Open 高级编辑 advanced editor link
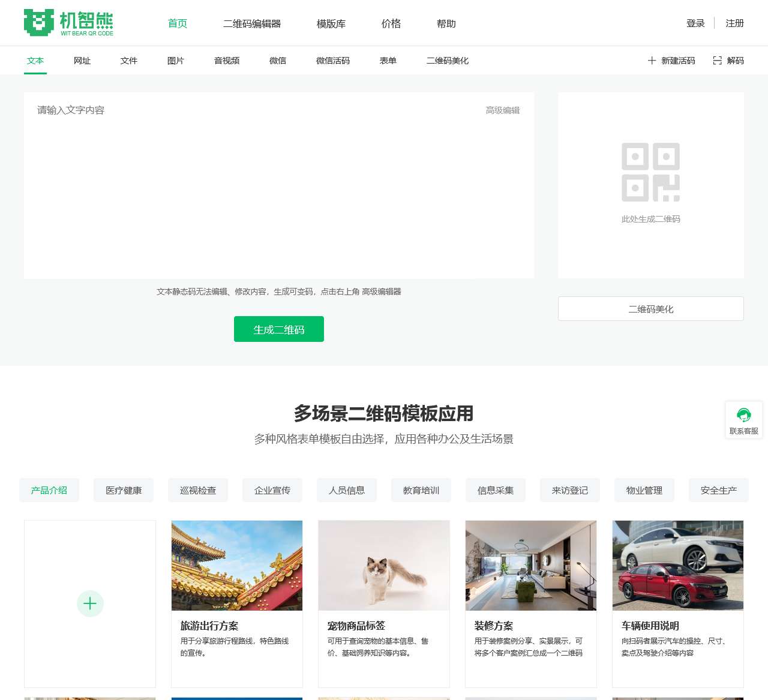The image size is (768, 700). coord(503,110)
